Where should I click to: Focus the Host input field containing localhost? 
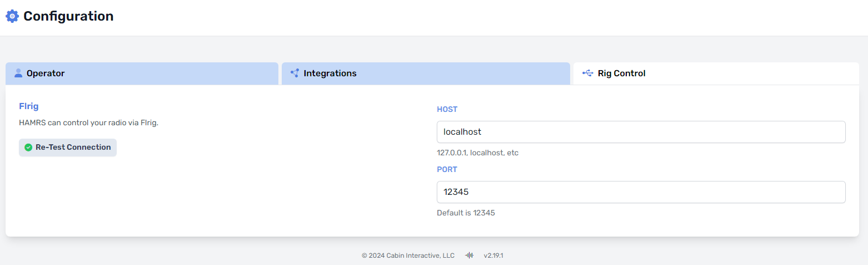(x=641, y=132)
